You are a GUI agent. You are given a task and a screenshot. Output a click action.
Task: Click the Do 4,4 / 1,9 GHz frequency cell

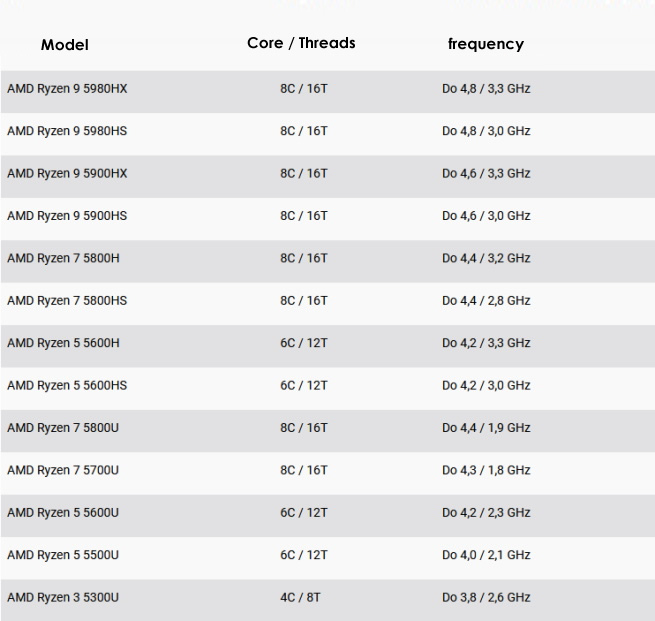coord(486,428)
